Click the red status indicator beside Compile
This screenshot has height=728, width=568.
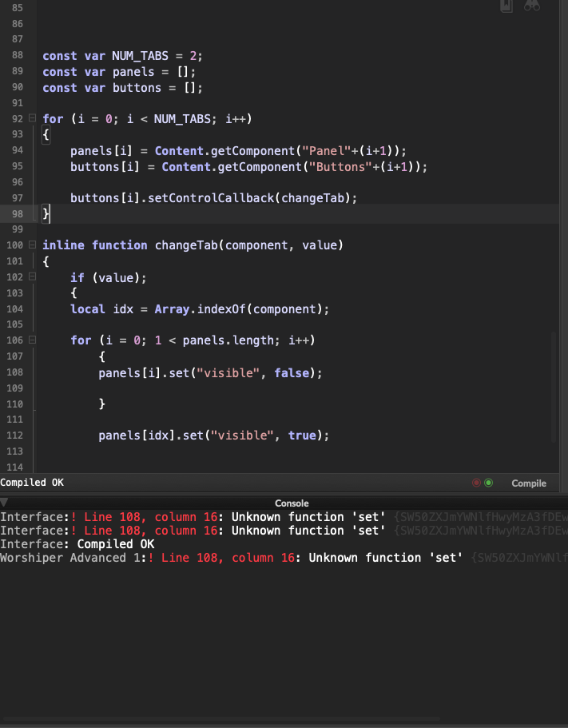coord(477,483)
